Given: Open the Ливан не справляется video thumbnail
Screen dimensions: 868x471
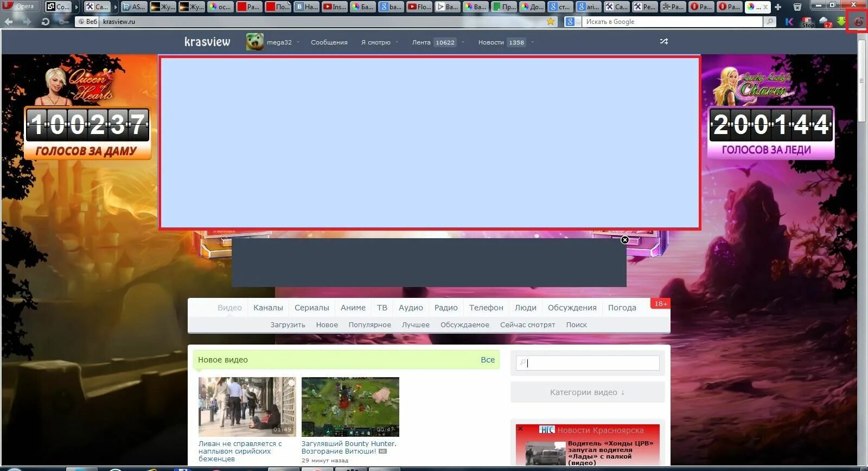Looking at the screenshot, I should pyautogui.click(x=247, y=407).
